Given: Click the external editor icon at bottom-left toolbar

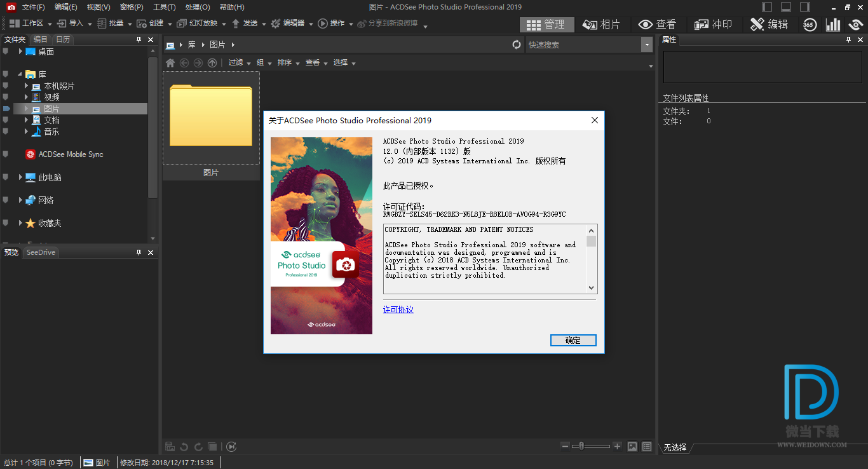Looking at the screenshot, I should click(x=170, y=447).
